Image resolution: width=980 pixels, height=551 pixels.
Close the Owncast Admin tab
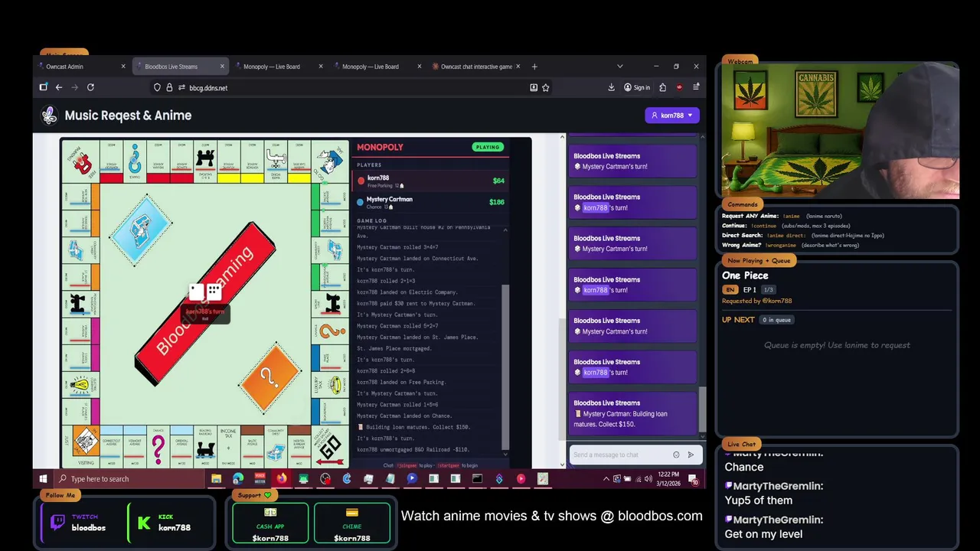[123, 67]
